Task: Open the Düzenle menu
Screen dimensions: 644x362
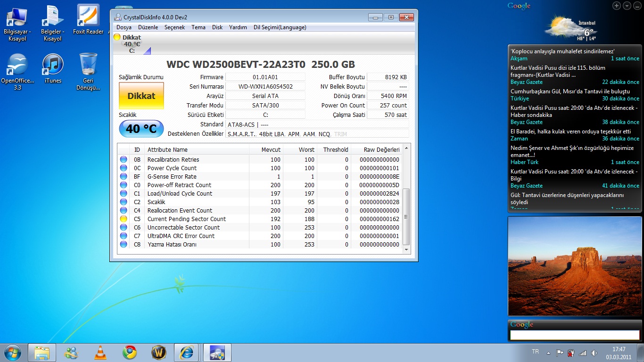Action: tap(148, 27)
